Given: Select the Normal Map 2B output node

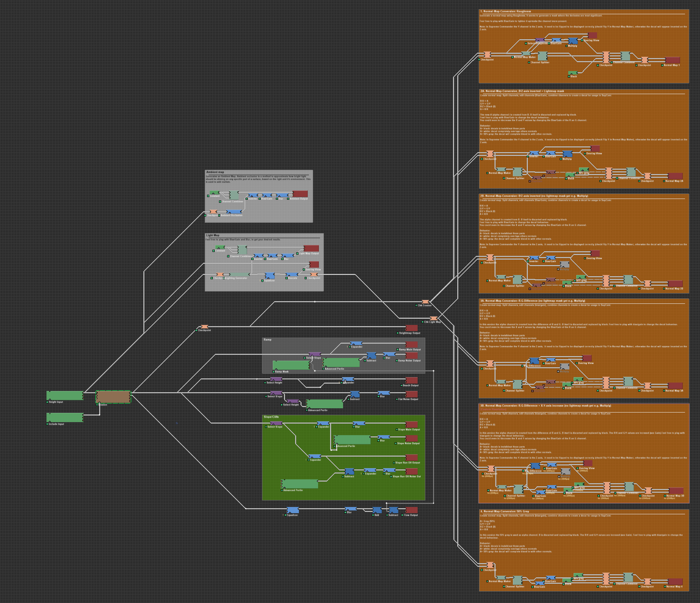Looking at the screenshot, I should pyautogui.click(x=675, y=283).
